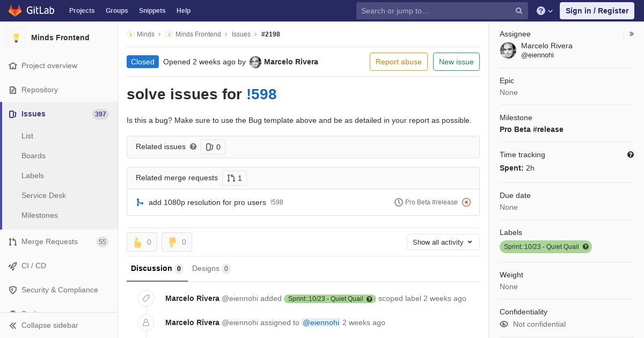Click the sidebar label's scoped help icon

[586, 247]
